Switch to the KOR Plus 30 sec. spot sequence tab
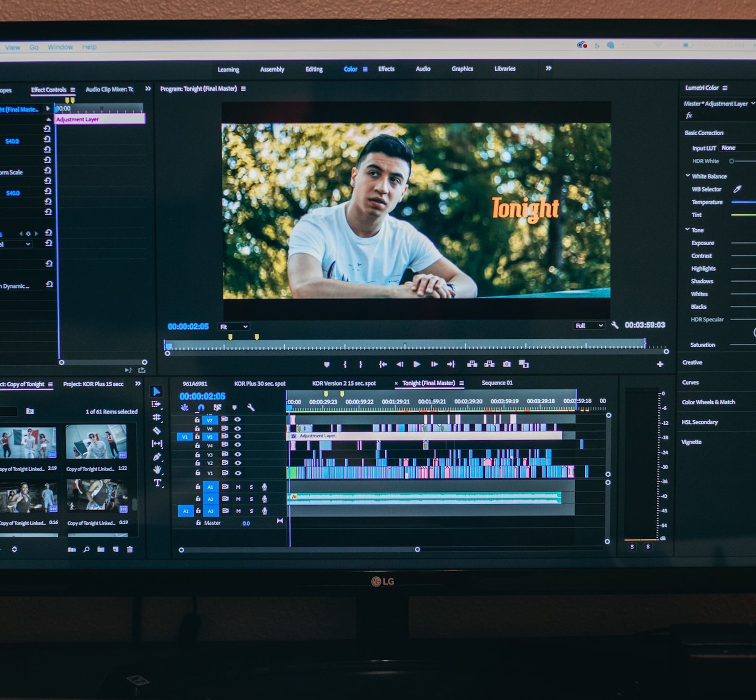 pos(260,383)
